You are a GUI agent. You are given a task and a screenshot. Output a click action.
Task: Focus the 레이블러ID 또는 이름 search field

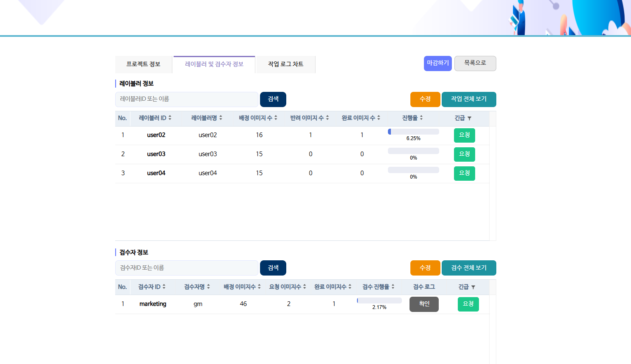tap(186, 99)
